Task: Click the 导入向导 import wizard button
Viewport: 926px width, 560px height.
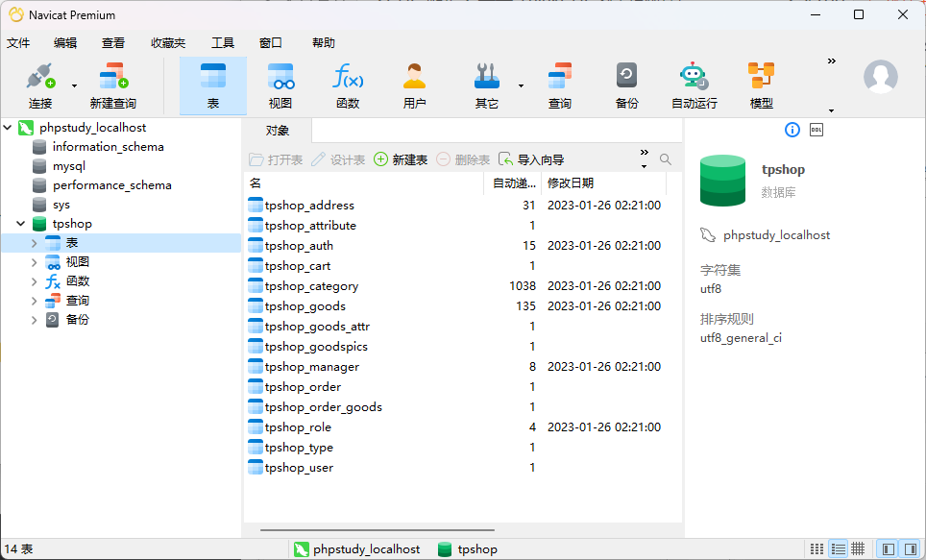Action: [x=531, y=159]
